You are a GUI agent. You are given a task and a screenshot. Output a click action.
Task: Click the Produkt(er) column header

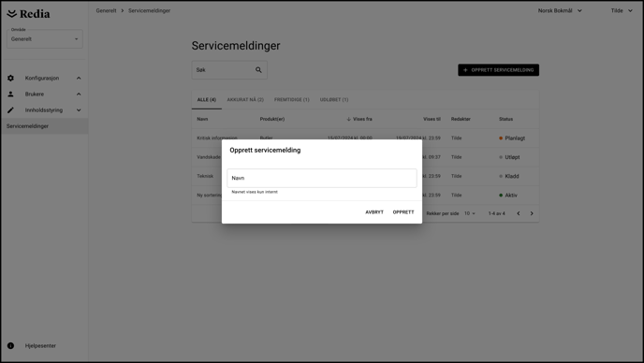[x=271, y=119]
